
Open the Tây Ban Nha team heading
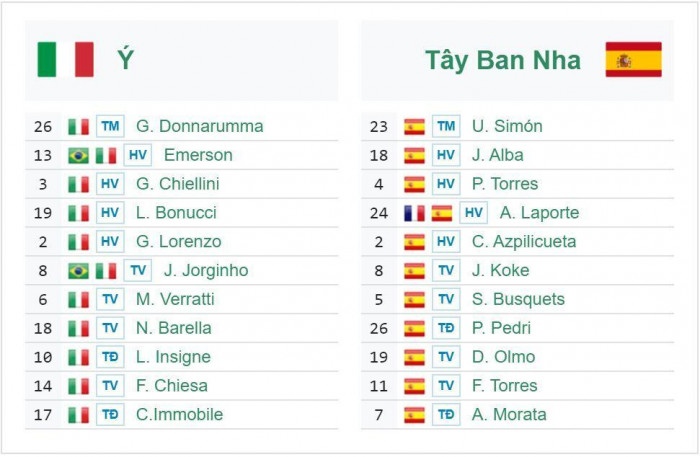(503, 60)
